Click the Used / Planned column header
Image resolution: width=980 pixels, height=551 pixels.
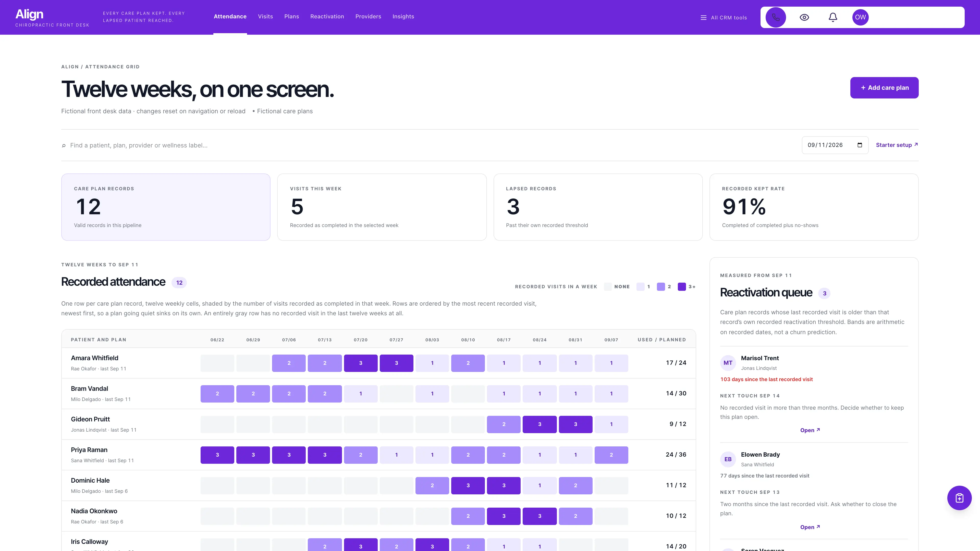pos(662,340)
